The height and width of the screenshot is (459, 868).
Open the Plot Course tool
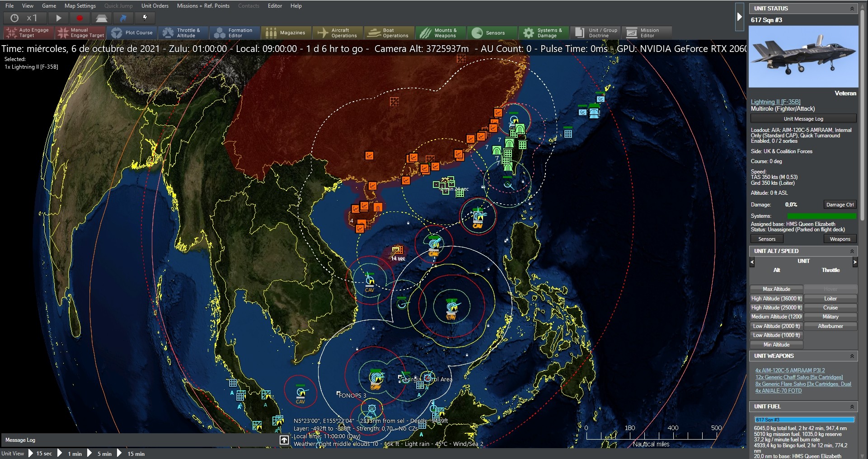click(x=132, y=32)
